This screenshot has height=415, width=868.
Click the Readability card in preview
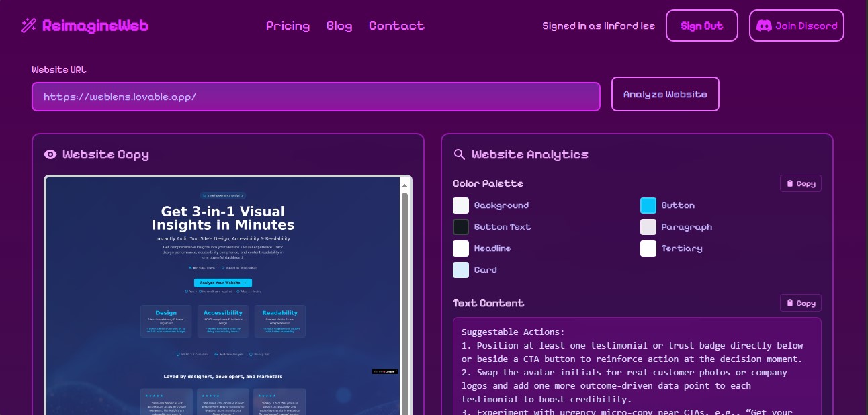(280, 321)
